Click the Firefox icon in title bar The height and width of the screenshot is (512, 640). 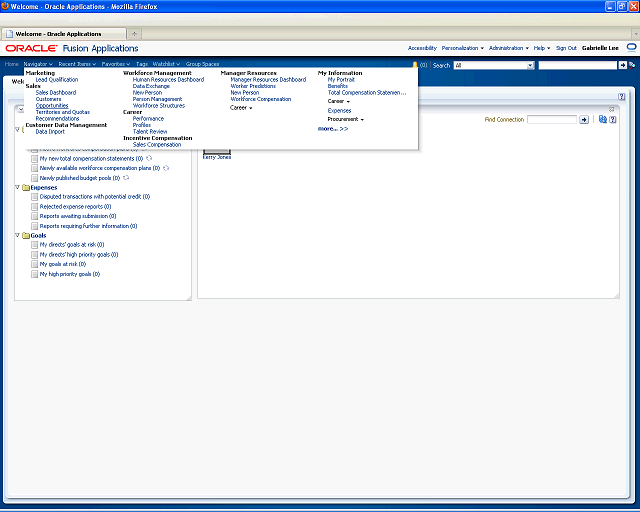[x=5, y=6]
